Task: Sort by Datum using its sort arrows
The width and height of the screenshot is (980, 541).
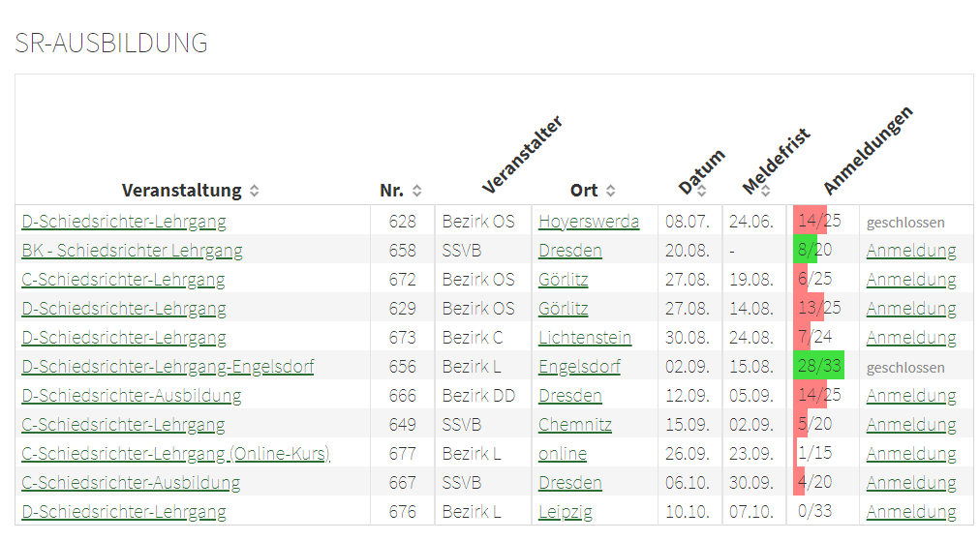Action: pos(702,192)
